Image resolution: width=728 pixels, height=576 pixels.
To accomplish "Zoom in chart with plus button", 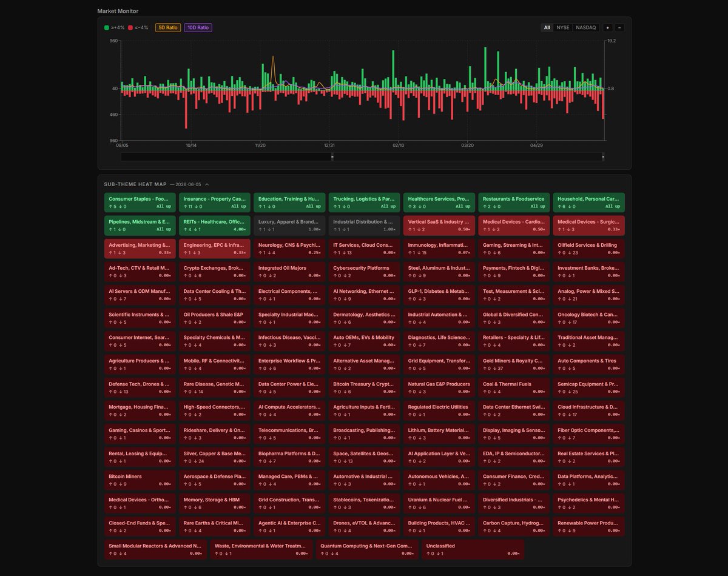I will [608, 27].
